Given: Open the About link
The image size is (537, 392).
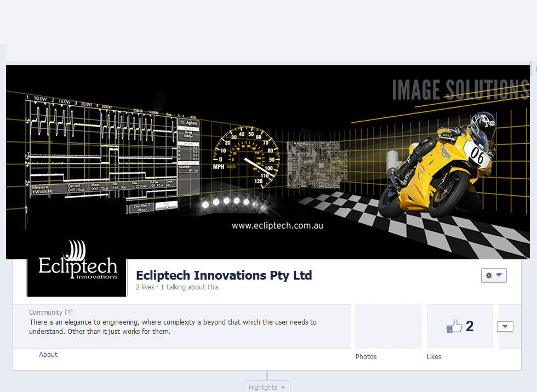Looking at the screenshot, I should click(48, 355).
